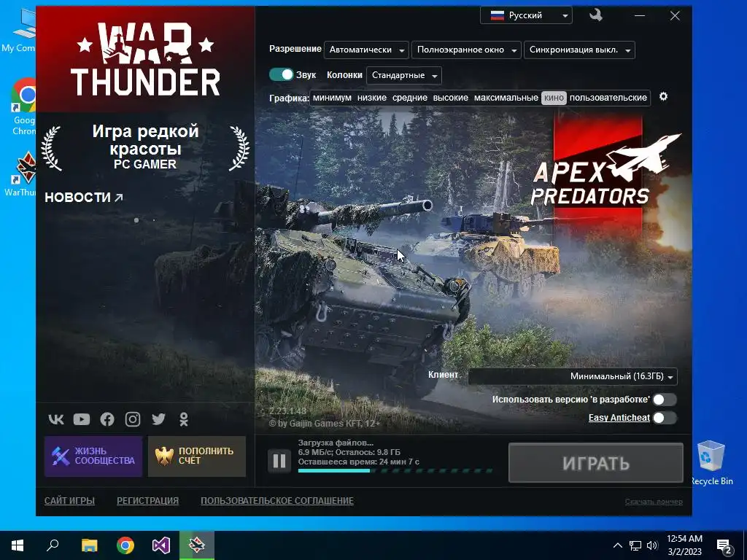Image resolution: width=747 pixels, height=560 pixels.
Task: Click the version number 2.23.1.48
Action: pos(287,411)
